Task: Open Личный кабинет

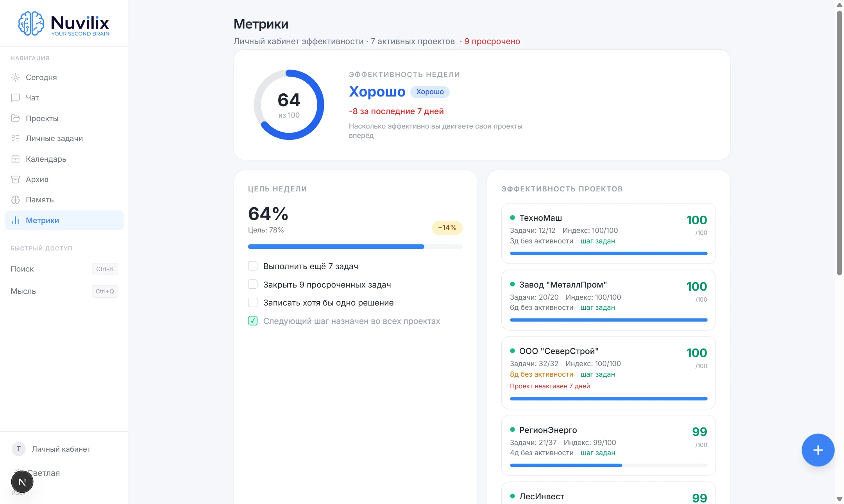Action: click(64, 449)
